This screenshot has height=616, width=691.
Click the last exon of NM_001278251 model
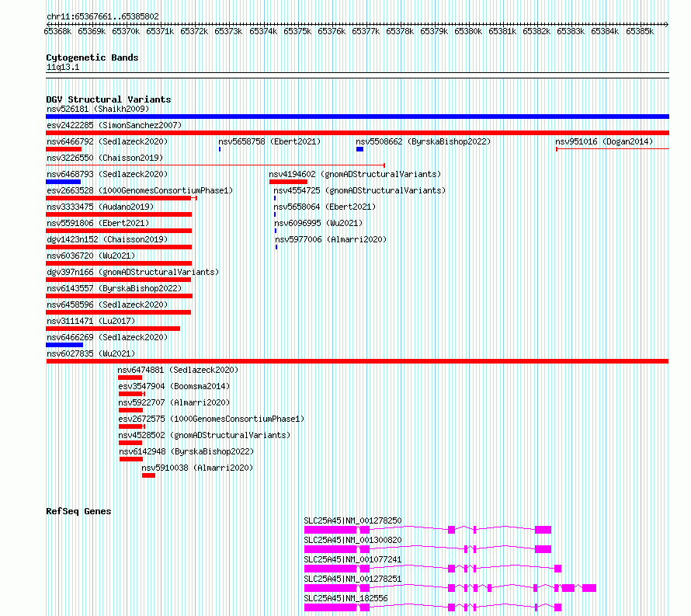point(589,588)
